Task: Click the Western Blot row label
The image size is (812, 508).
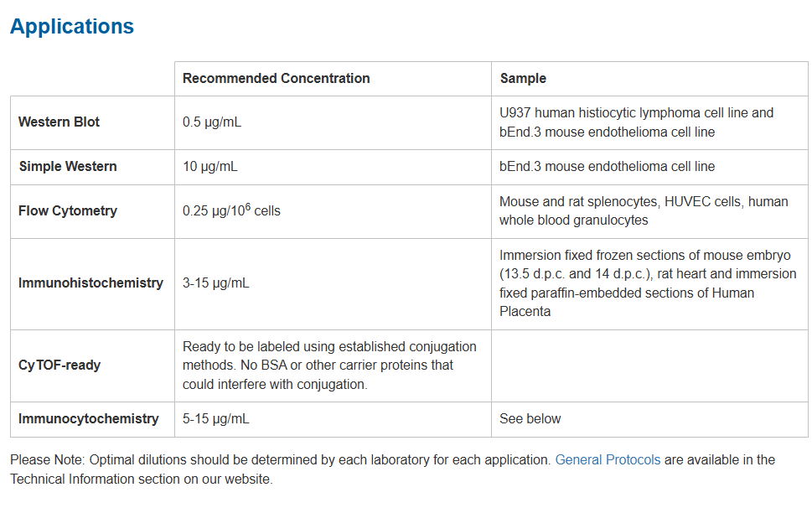Action: tap(59, 122)
